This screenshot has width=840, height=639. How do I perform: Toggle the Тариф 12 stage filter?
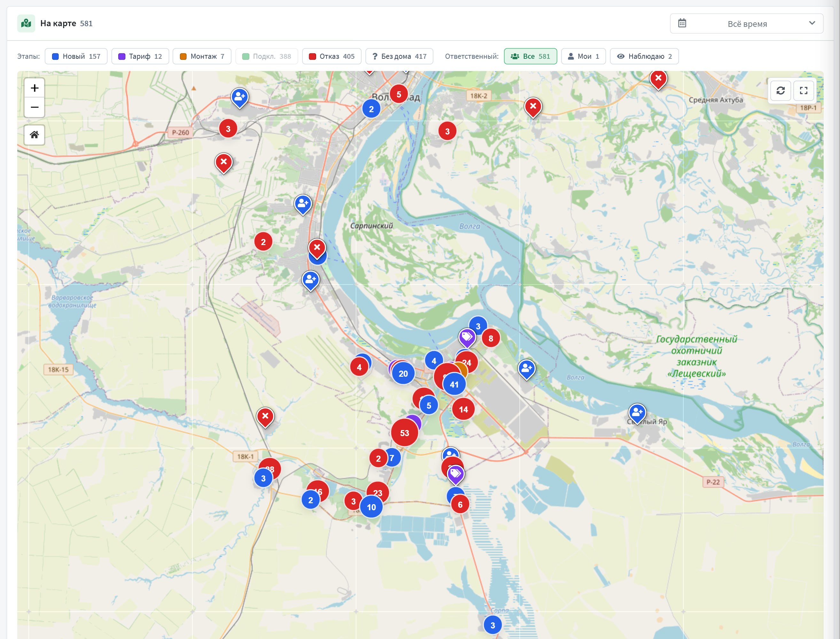[x=140, y=56]
